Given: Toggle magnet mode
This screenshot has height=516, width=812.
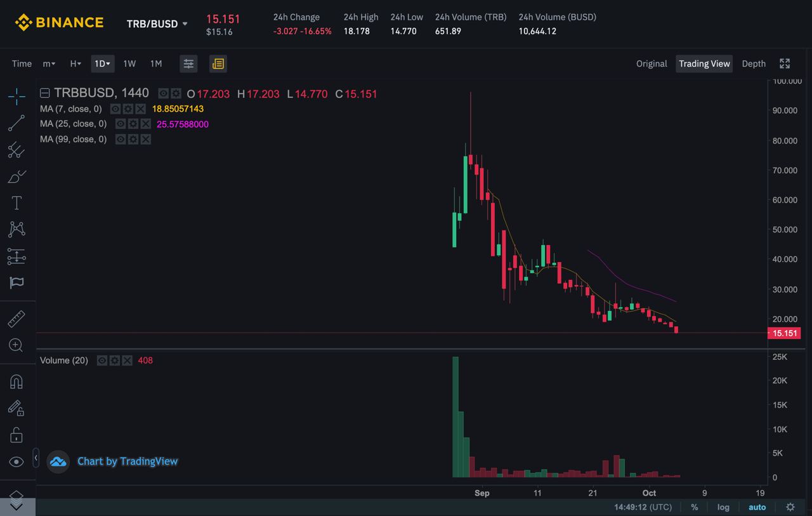Looking at the screenshot, I should pyautogui.click(x=16, y=381).
